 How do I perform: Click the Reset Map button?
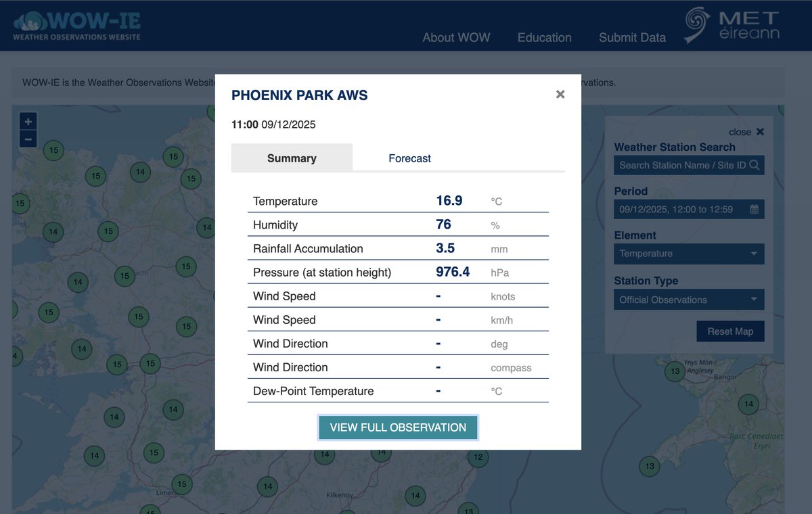[730, 331]
